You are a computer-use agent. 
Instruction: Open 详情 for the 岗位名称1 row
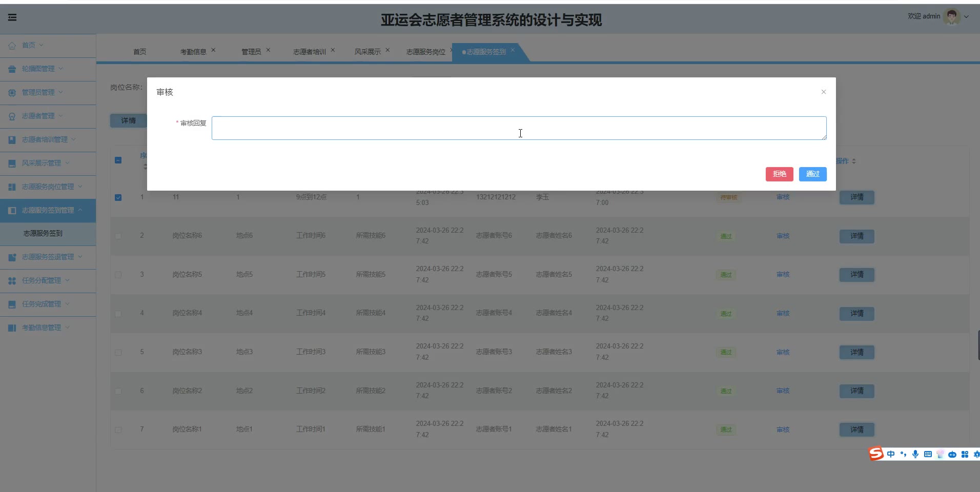[857, 430]
